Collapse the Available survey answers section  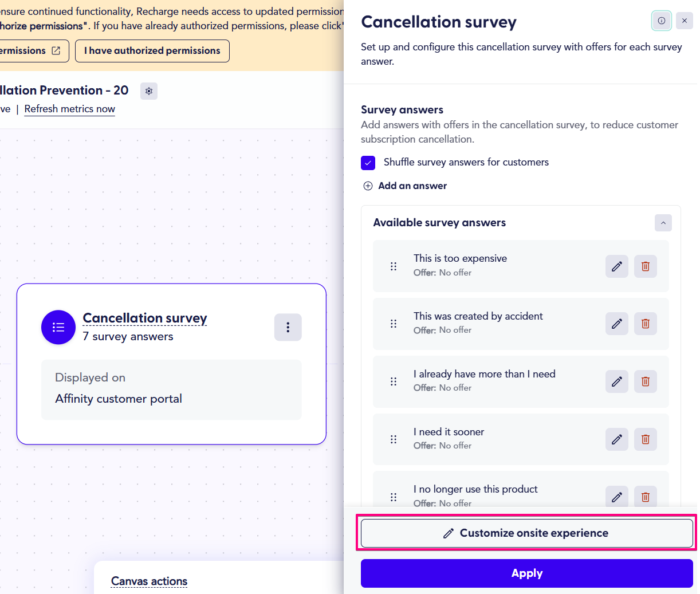[663, 223]
